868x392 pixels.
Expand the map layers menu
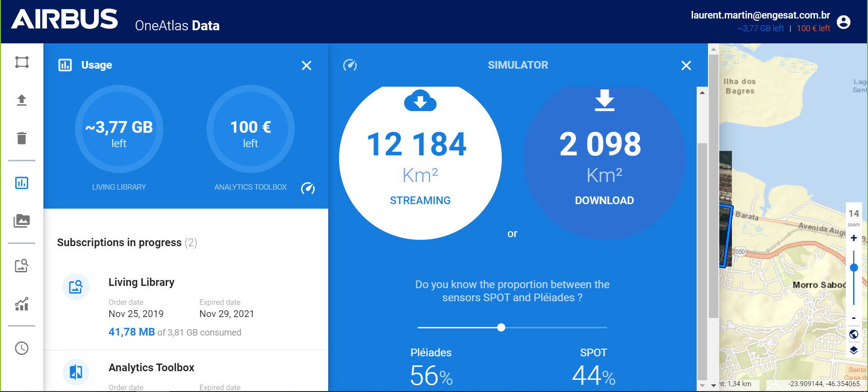(x=854, y=350)
